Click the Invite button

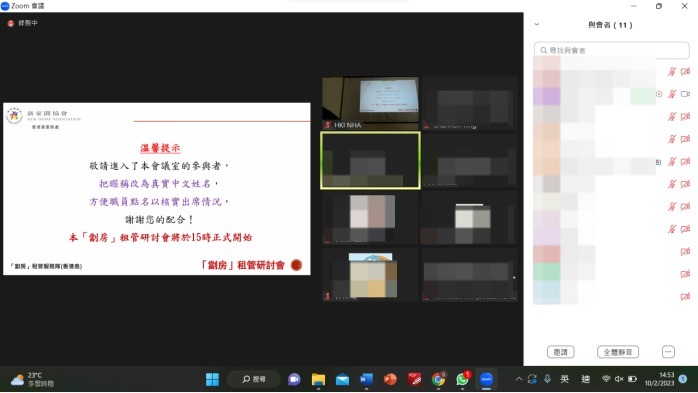coord(560,352)
